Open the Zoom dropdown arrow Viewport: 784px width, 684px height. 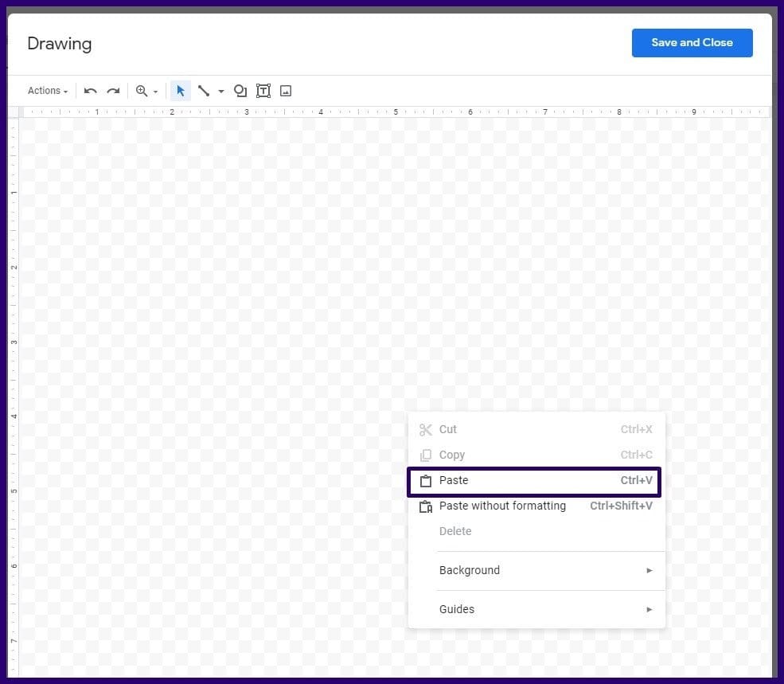tap(155, 92)
